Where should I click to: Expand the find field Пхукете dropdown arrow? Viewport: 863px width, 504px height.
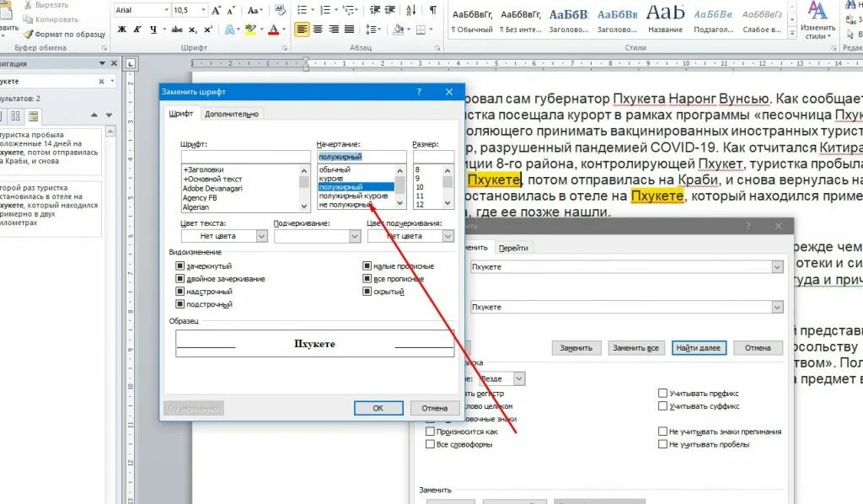(776, 267)
